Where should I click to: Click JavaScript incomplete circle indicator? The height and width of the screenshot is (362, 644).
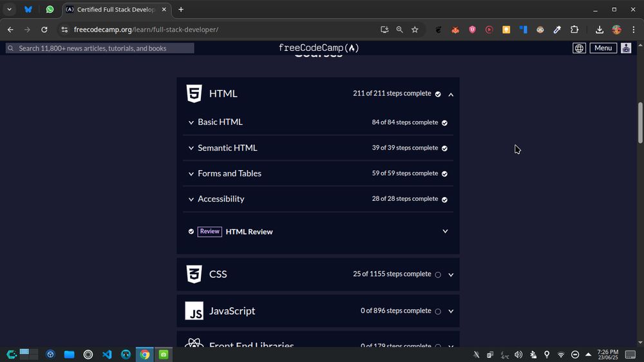point(438,312)
